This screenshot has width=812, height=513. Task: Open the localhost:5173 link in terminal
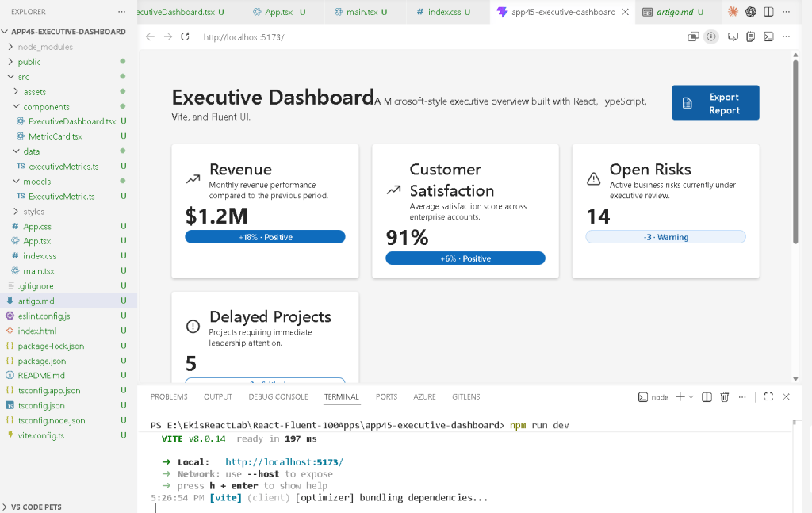pyautogui.click(x=284, y=461)
